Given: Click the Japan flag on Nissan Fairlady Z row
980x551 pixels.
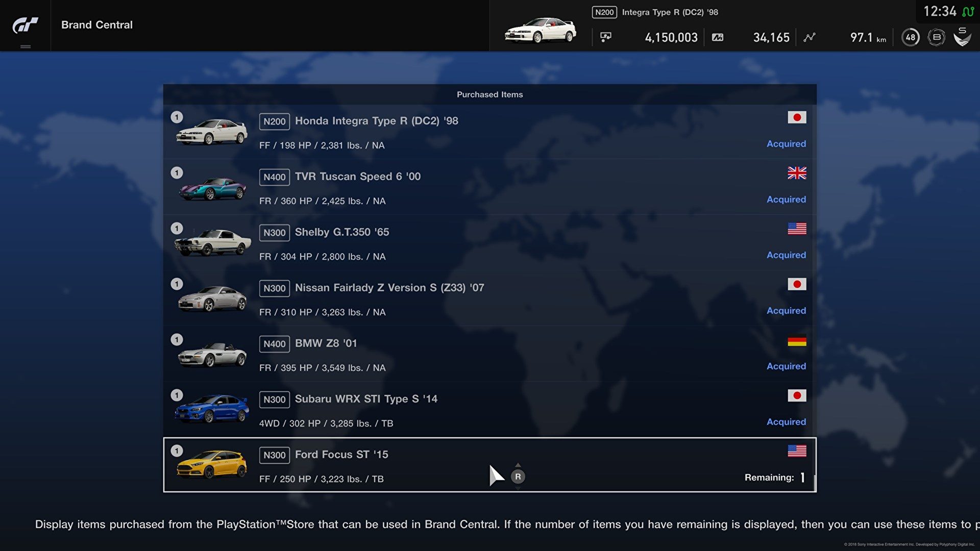Looking at the screenshot, I should [x=797, y=284].
